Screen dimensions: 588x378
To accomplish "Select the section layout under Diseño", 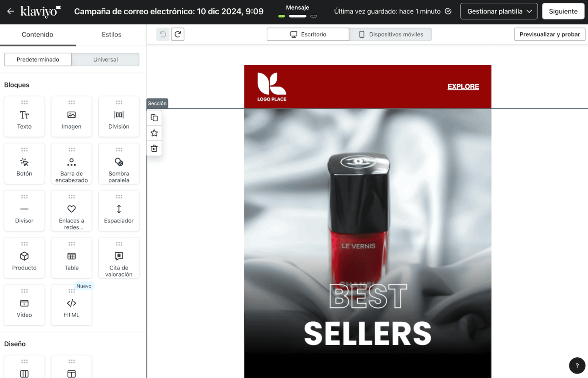I will point(71,367).
